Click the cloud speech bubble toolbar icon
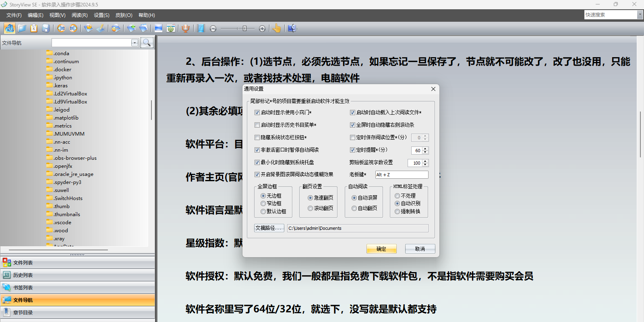The width and height of the screenshot is (644, 322). (x=116, y=28)
